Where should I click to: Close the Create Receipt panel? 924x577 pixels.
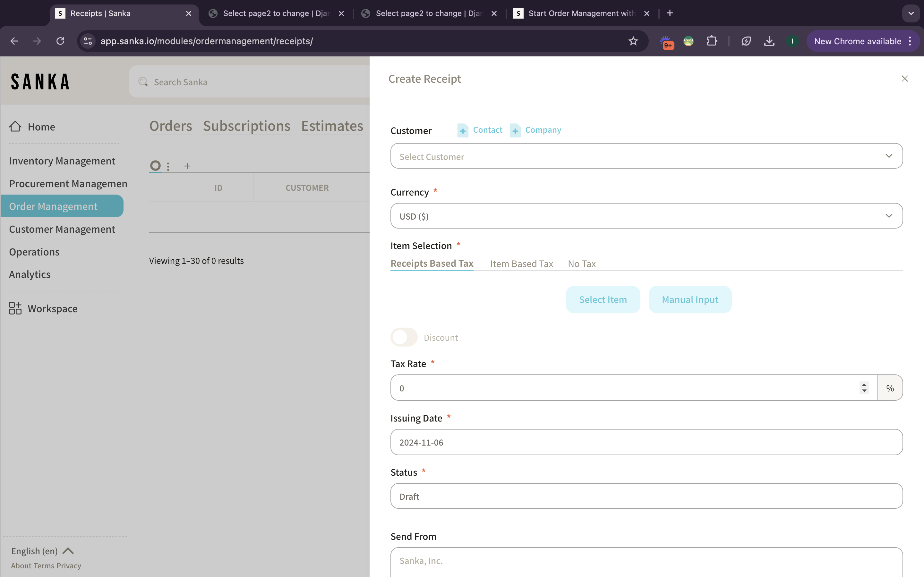904,79
